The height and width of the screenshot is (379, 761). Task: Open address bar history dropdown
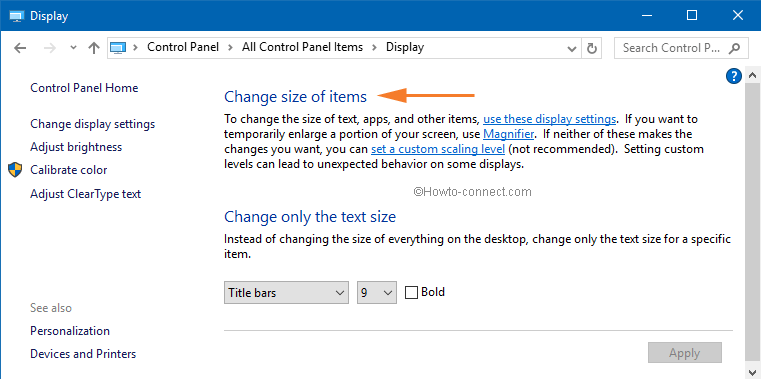tap(572, 48)
